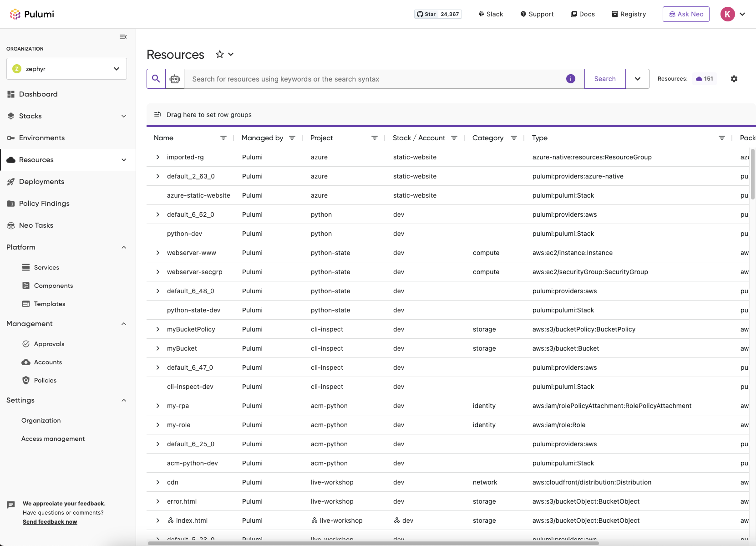Screen dimensions: 756x546
Task: Open the Name column filter
Action: (x=223, y=138)
